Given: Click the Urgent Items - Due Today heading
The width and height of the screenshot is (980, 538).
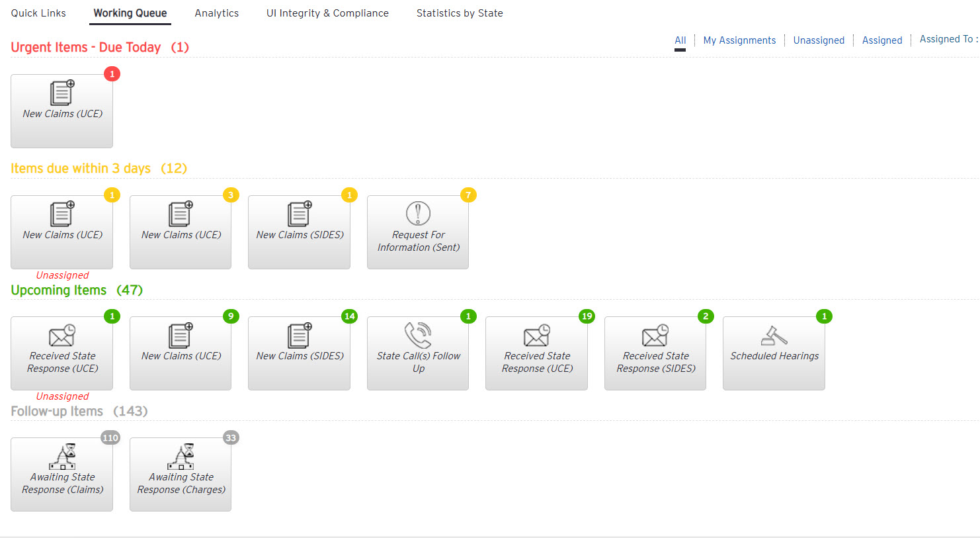Looking at the screenshot, I should click(x=100, y=47).
